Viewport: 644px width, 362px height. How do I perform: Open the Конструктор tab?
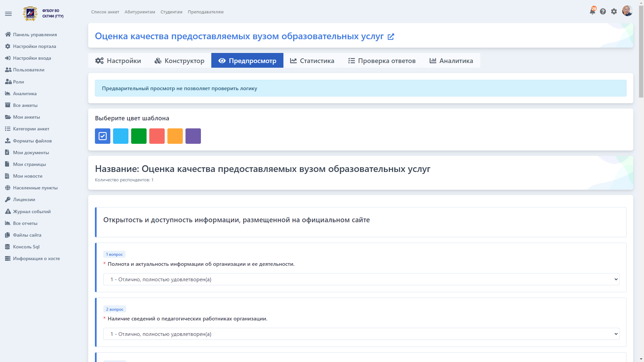[179, 61]
